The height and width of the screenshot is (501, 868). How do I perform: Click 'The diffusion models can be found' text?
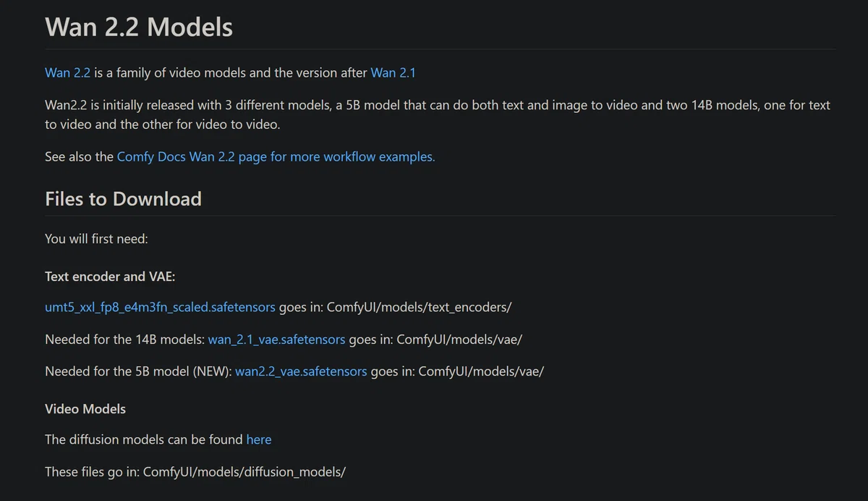click(x=143, y=439)
